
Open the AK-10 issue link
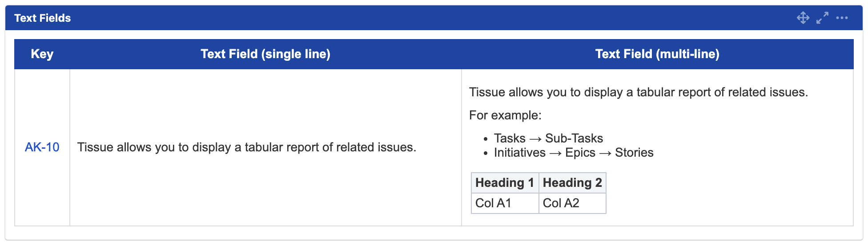pyautogui.click(x=42, y=147)
